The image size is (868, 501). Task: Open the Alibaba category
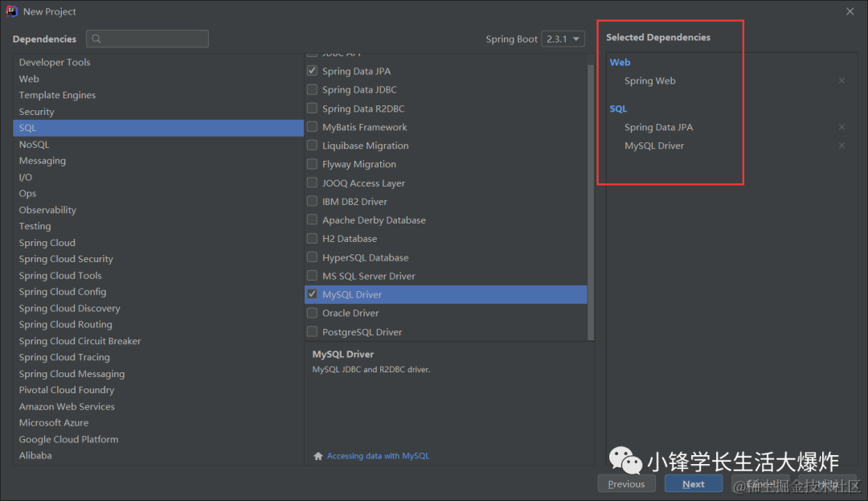click(x=158, y=456)
